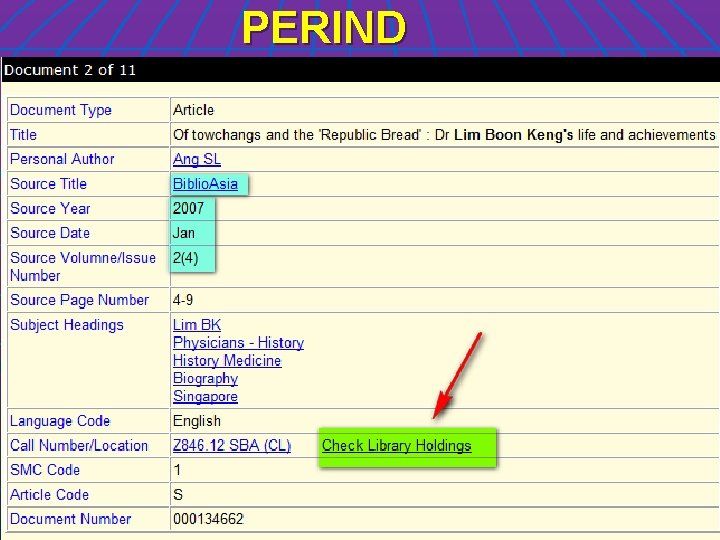The height and width of the screenshot is (540, 720).
Task: Open the History Medicine subject heading
Action: point(227,361)
